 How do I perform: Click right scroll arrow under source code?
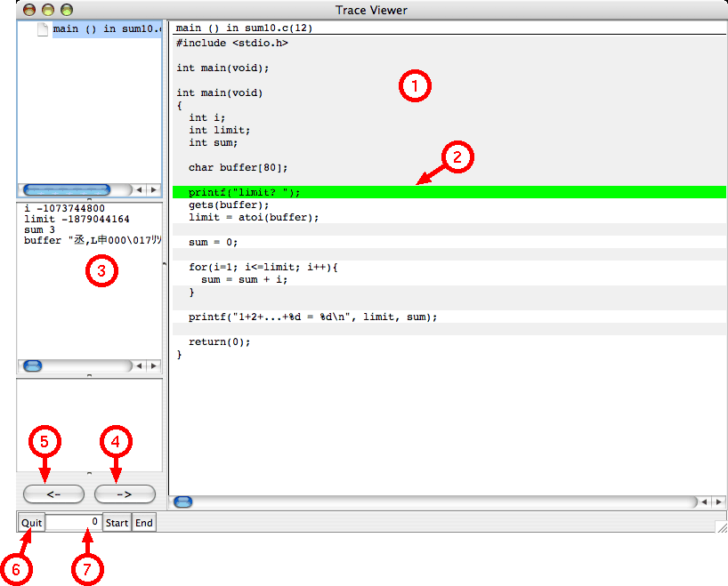point(719,502)
